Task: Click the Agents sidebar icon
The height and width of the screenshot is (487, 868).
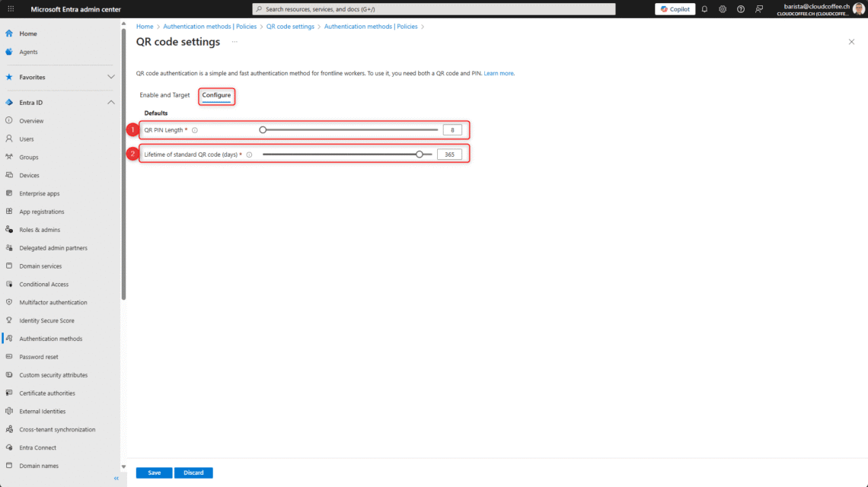Action: [x=9, y=52]
